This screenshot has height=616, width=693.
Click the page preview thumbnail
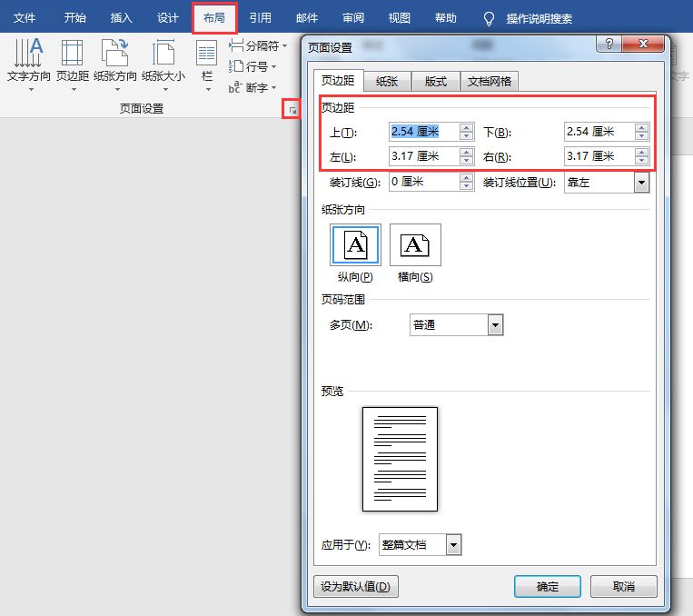[x=400, y=459]
